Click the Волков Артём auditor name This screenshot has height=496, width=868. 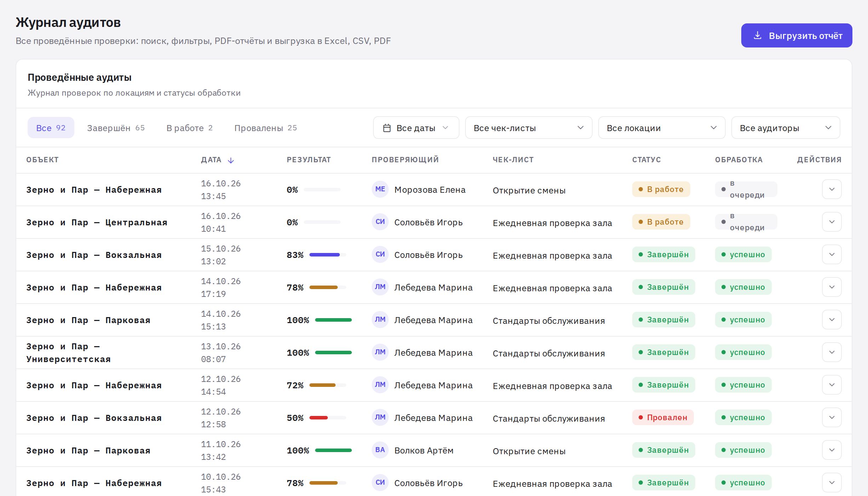[x=424, y=451]
